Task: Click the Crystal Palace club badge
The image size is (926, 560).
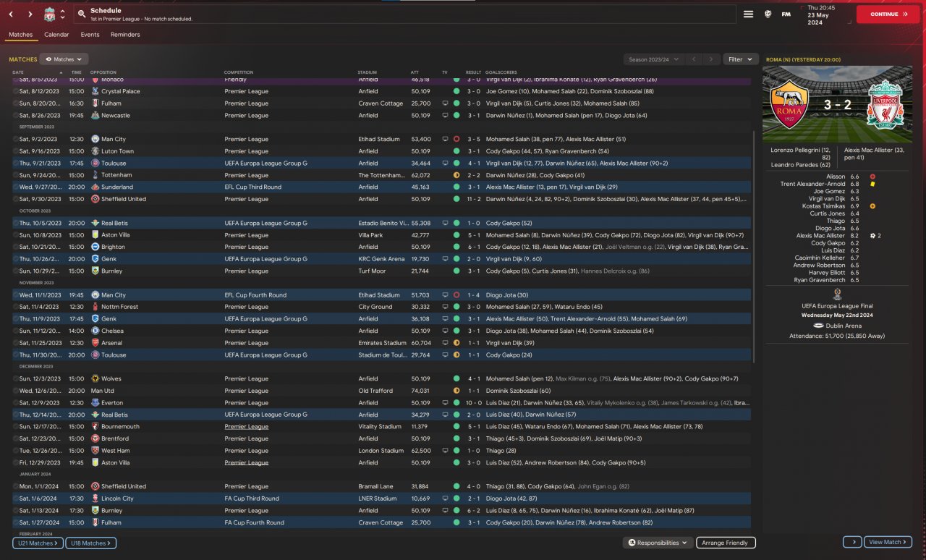Action: 95,91
